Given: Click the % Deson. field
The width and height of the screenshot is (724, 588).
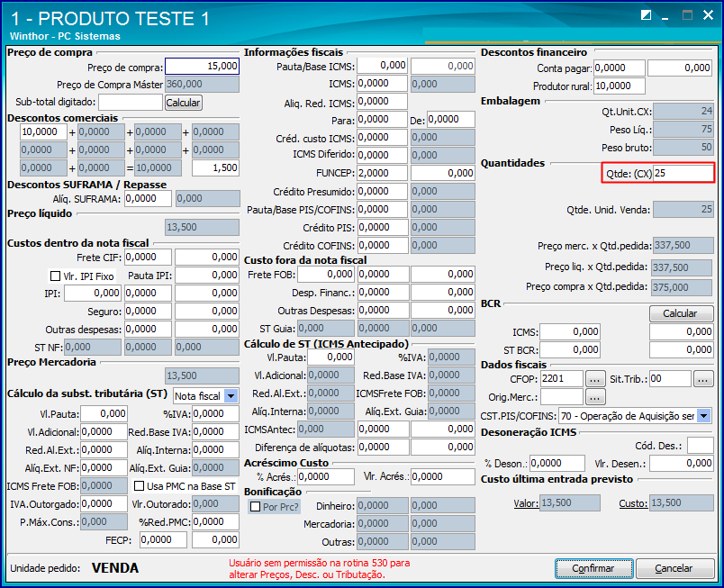Looking at the screenshot, I should click(x=557, y=464).
